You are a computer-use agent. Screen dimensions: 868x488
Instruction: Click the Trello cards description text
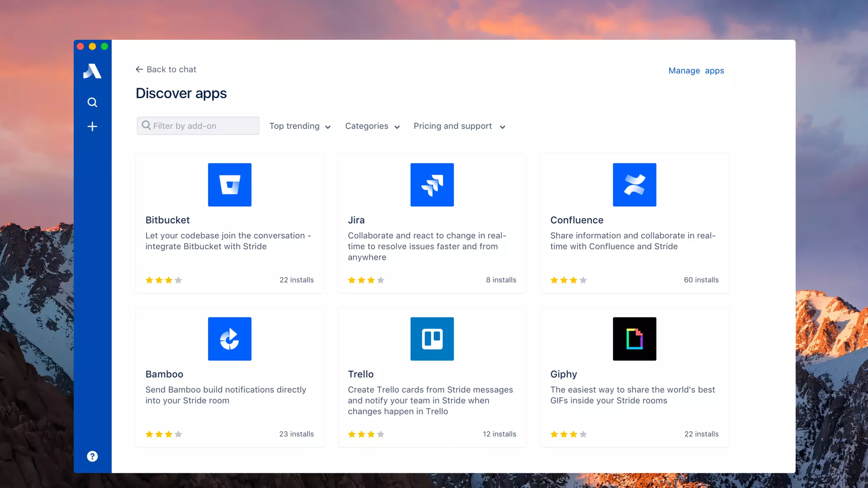tap(430, 400)
